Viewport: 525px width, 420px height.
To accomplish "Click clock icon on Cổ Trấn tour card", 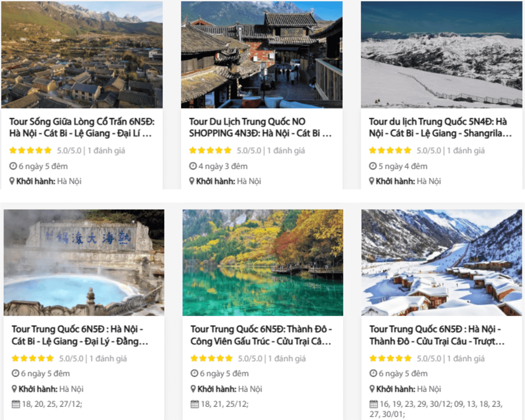I will (13, 166).
